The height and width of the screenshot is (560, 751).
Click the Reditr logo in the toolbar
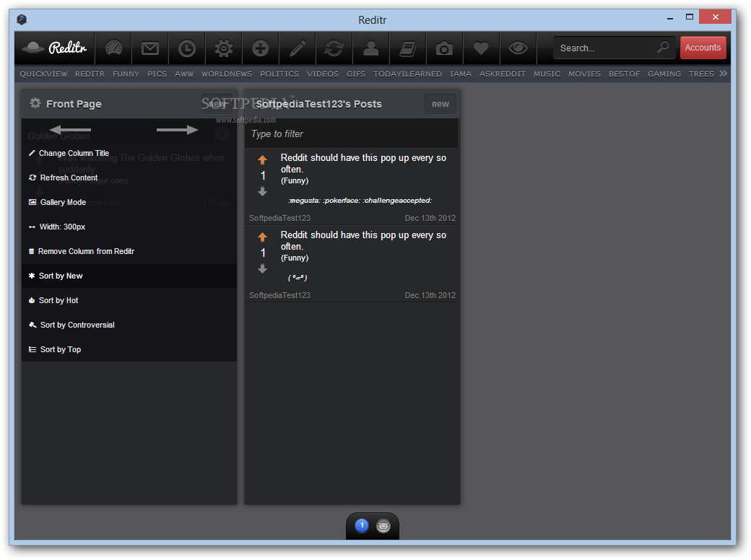[55, 48]
